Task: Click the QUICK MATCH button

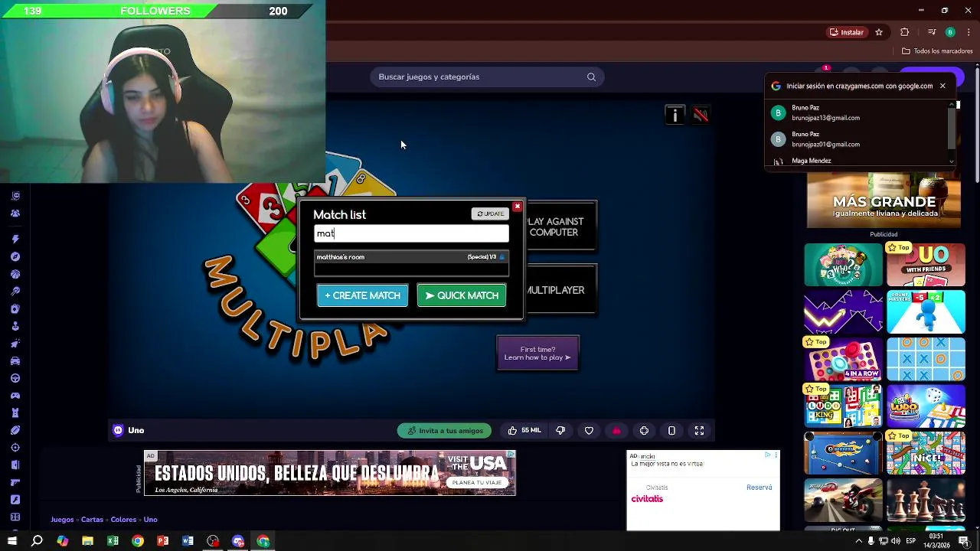Action: click(x=462, y=295)
